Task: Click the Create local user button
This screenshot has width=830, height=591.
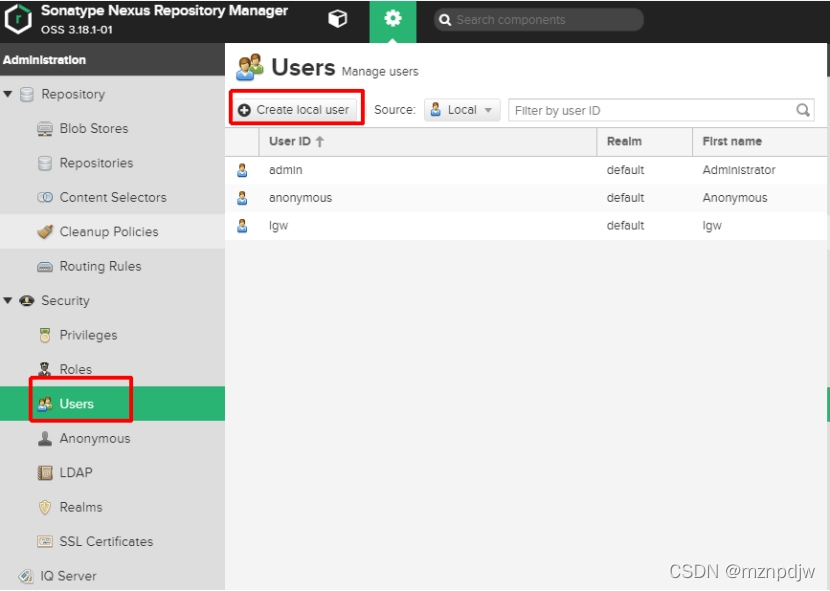Action: [296, 110]
